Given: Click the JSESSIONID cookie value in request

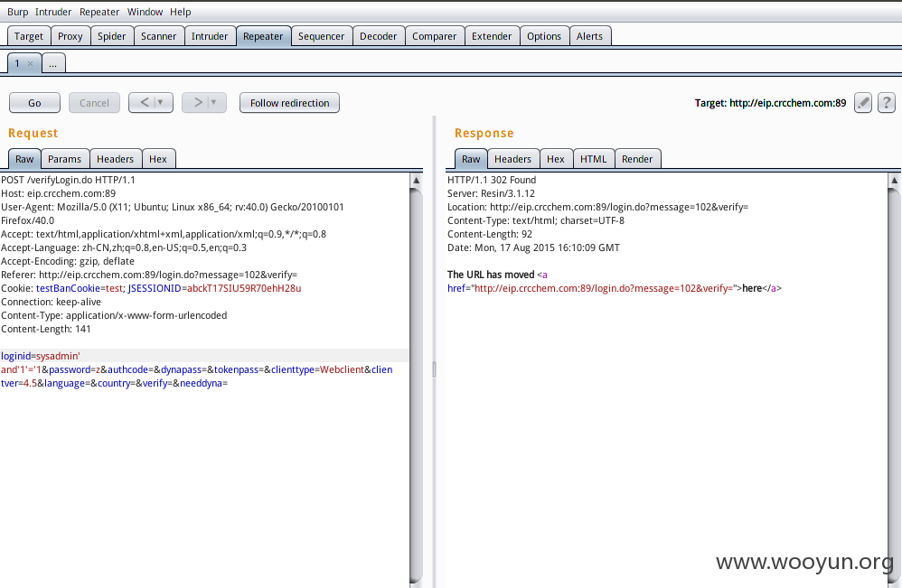Looking at the screenshot, I should (244, 288).
